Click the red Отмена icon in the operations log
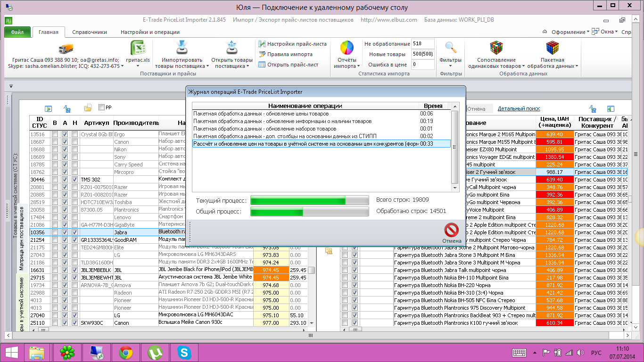 (x=452, y=230)
